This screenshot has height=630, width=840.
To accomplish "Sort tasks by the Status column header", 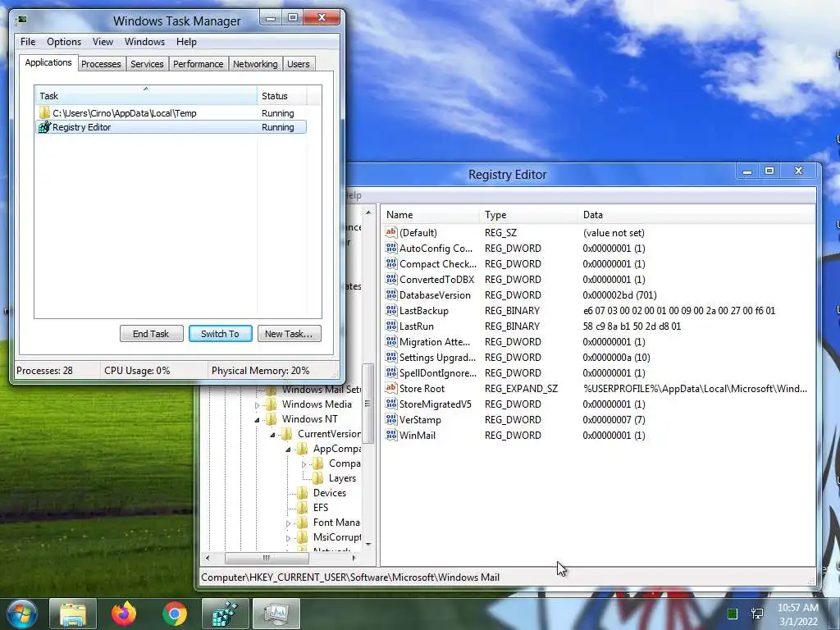I will pos(282,96).
